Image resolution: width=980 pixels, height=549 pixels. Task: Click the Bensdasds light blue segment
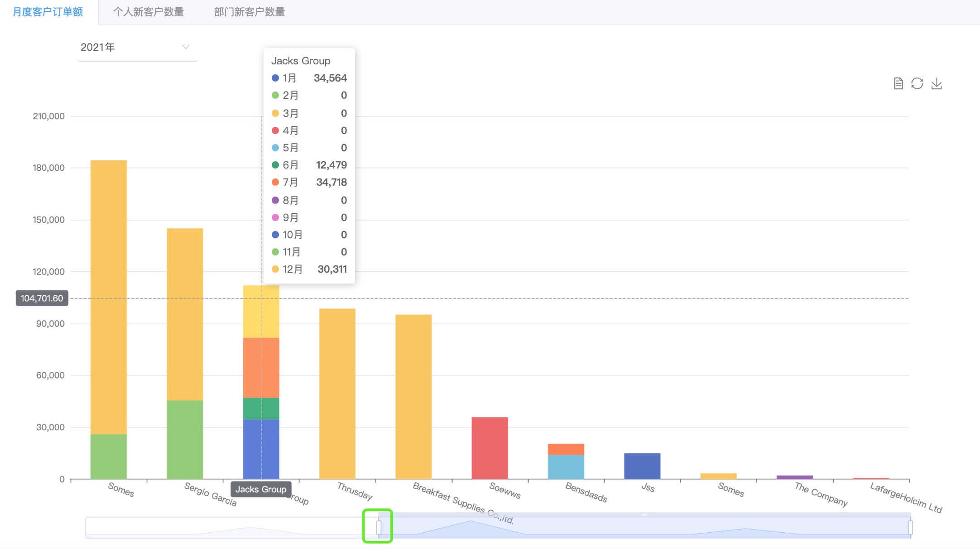(x=566, y=467)
